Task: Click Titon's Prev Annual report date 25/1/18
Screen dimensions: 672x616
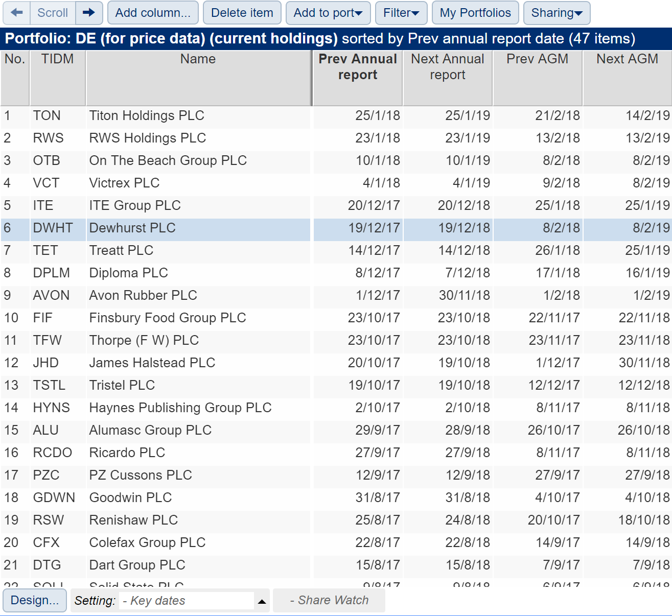Action: pyautogui.click(x=378, y=115)
